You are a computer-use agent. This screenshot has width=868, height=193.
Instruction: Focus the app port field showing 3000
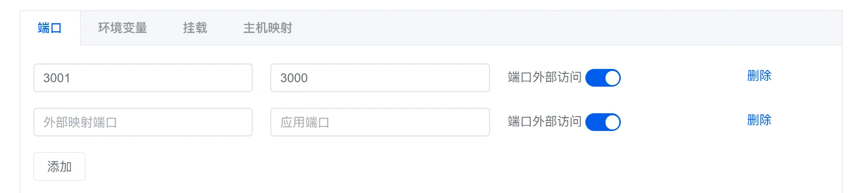click(x=380, y=78)
